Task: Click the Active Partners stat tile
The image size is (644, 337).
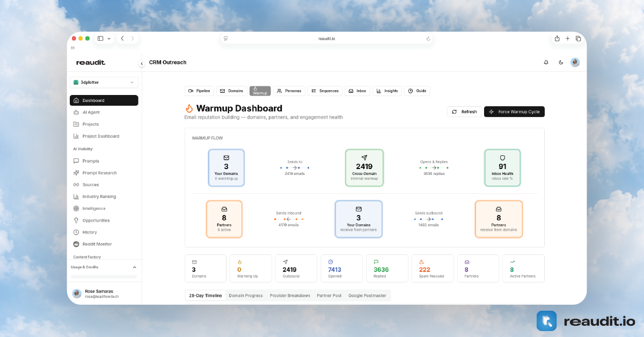Action: [523, 268]
